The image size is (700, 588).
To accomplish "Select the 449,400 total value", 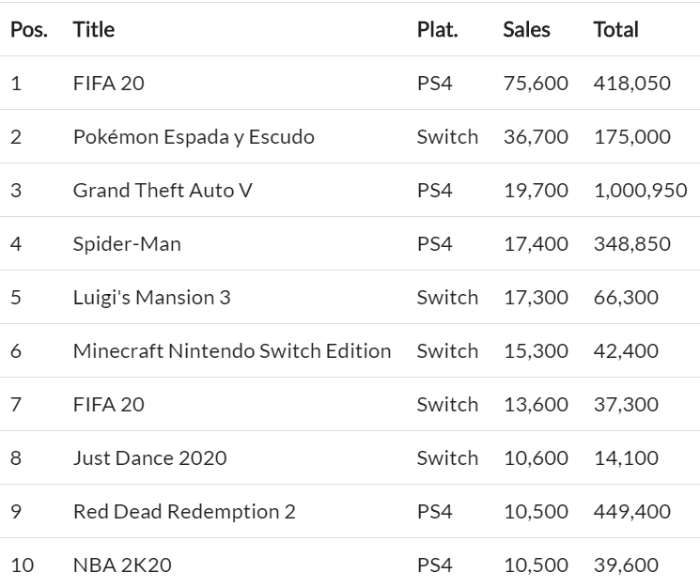I will [631, 512].
